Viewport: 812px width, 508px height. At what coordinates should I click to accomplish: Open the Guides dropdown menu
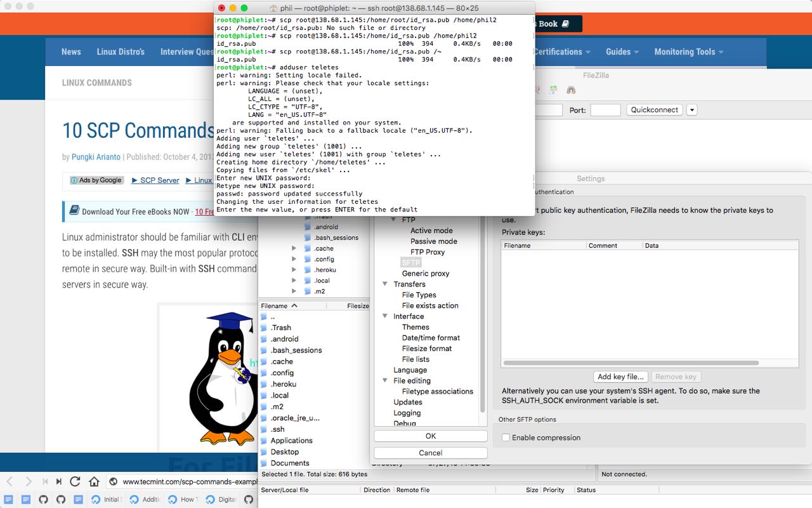(x=622, y=52)
